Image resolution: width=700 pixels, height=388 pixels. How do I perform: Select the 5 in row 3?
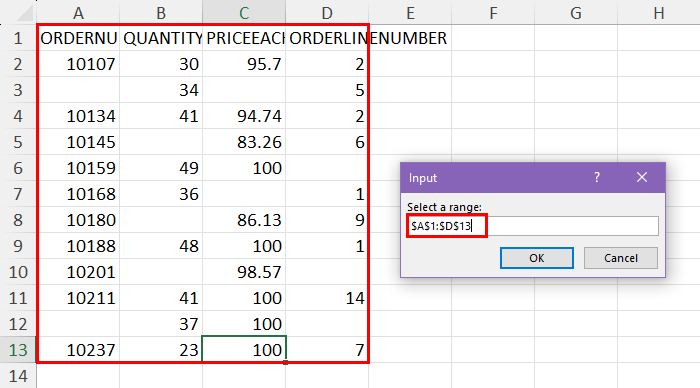(x=327, y=90)
